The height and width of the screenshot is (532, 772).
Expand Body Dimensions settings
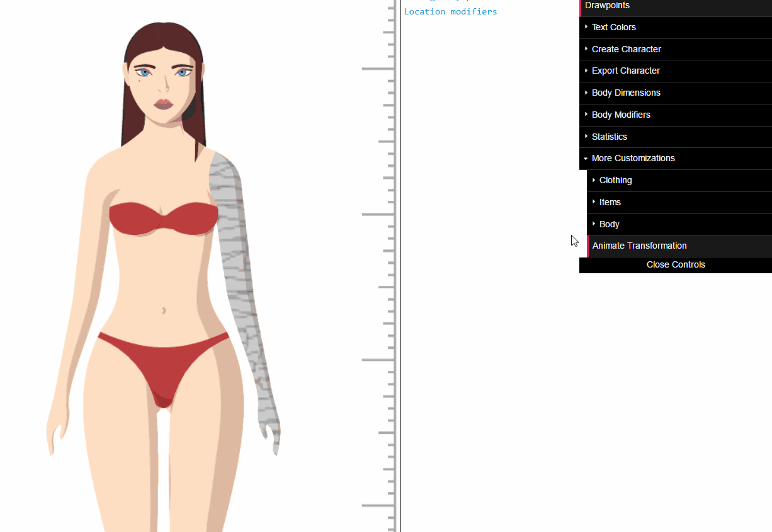click(625, 93)
